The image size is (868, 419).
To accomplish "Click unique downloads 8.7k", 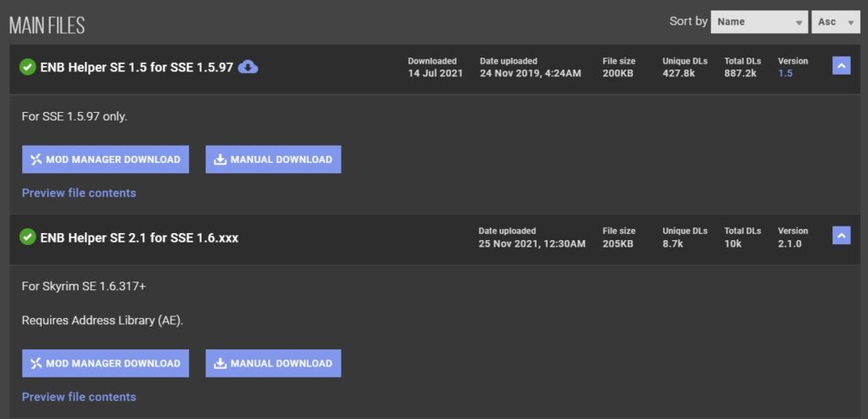I will tap(672, 243).
